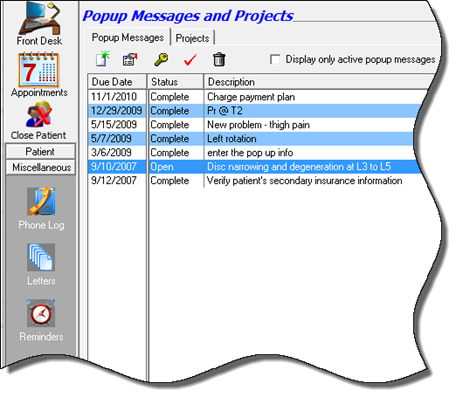Switch to the Projects tab
Viewport: 456px width, 397px height.
point(192,38)
